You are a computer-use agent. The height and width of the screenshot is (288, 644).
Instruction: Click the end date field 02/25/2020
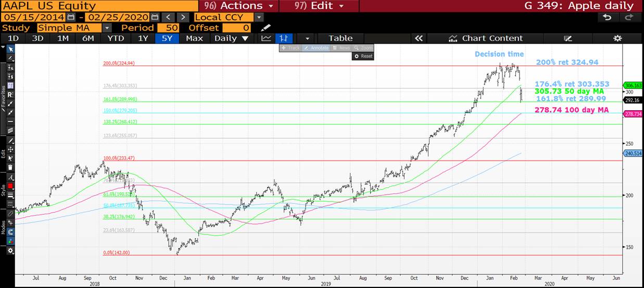[118, 17]
